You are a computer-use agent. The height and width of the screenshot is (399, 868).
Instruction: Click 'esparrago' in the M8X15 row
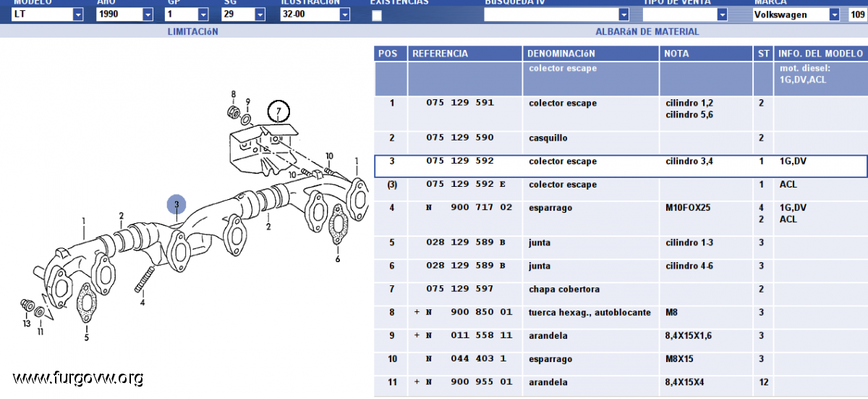550,358
